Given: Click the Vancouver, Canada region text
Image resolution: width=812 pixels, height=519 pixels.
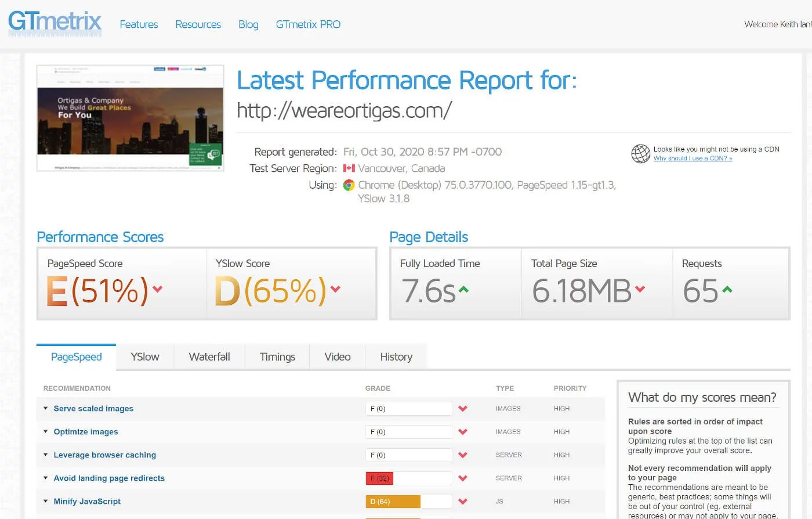Looking at the screenshot, I should coord(401,168).
